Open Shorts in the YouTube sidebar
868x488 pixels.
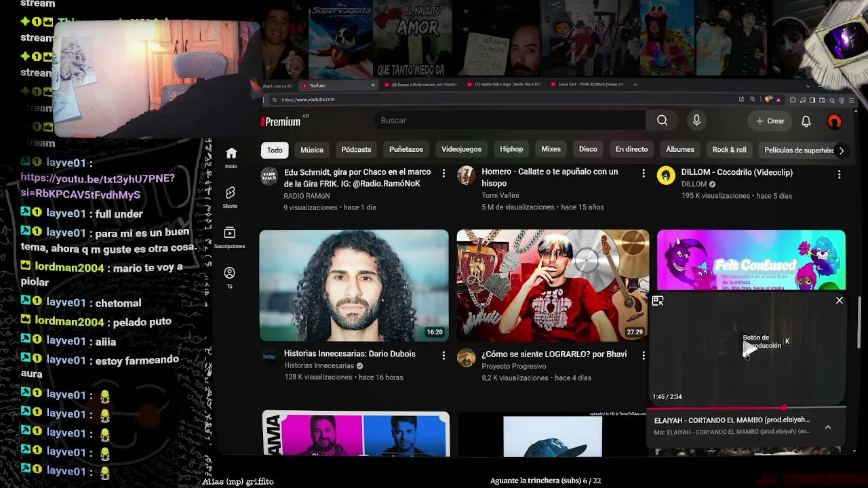230,197
